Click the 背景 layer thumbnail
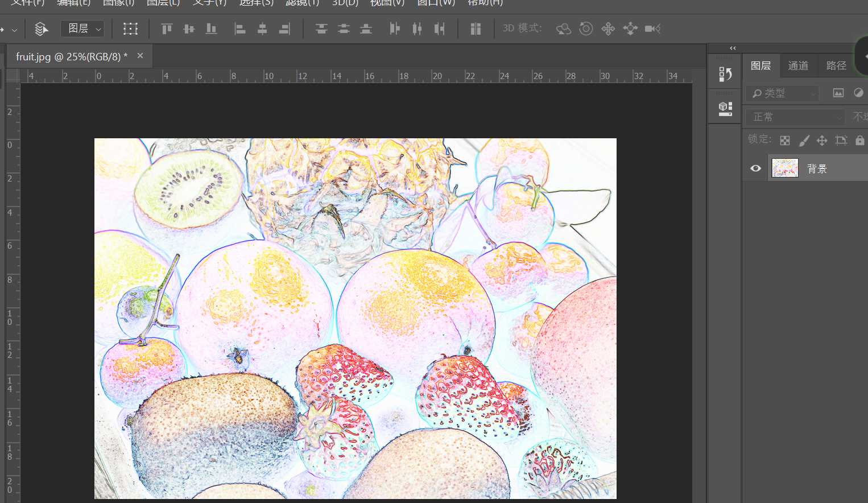This screenshot has width=868, height=503. [x=785, y=168]
